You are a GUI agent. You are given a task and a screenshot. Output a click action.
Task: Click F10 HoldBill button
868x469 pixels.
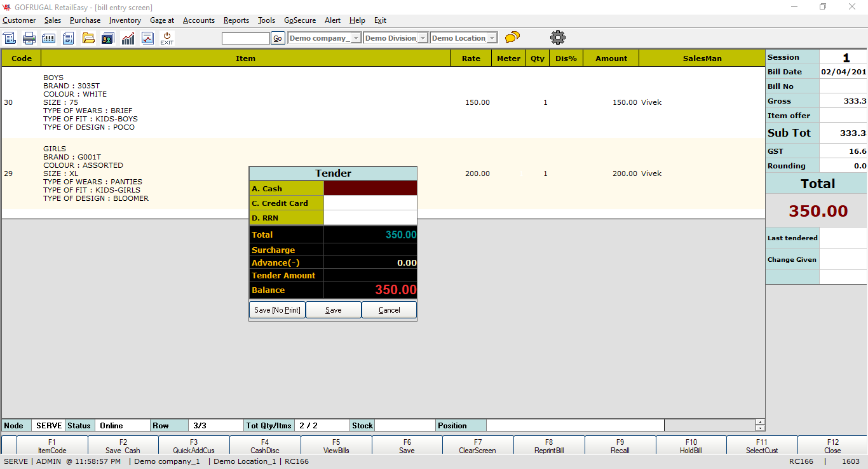pos(691,446)
